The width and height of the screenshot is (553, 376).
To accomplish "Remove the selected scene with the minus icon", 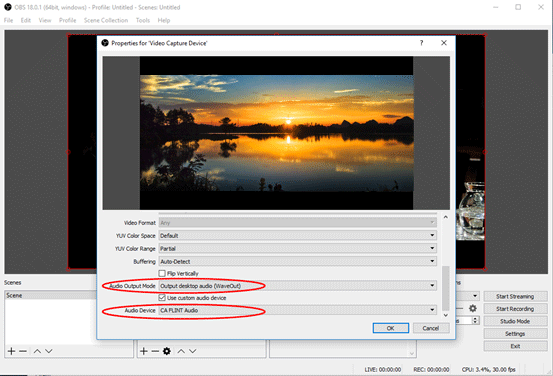I will coord(23,351).
